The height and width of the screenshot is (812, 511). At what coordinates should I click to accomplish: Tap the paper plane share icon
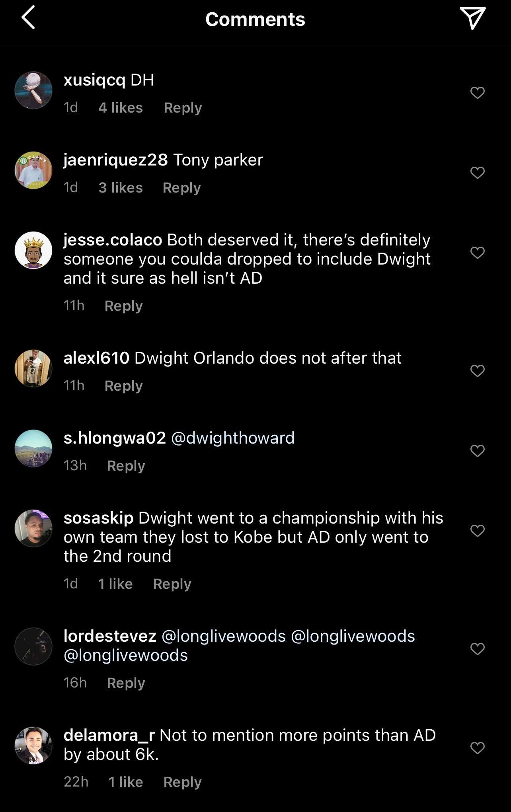click(x=472, y=18)
